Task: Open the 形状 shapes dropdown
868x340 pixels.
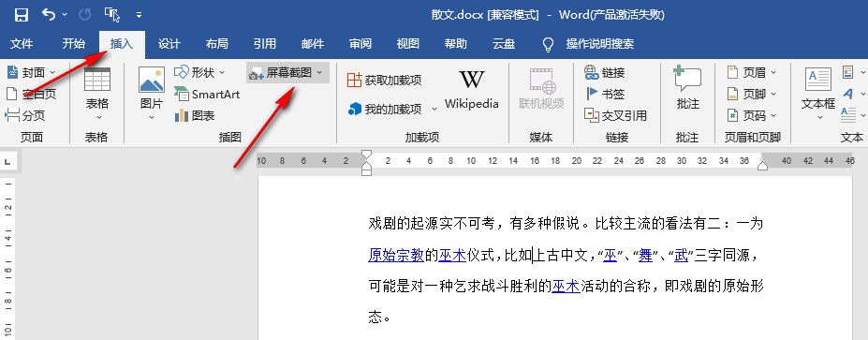Action: coord(199,72)
